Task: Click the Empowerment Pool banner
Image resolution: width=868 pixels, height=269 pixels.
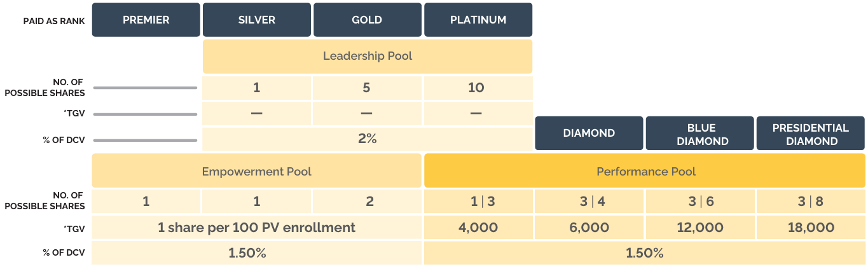Action: point(257,171)
